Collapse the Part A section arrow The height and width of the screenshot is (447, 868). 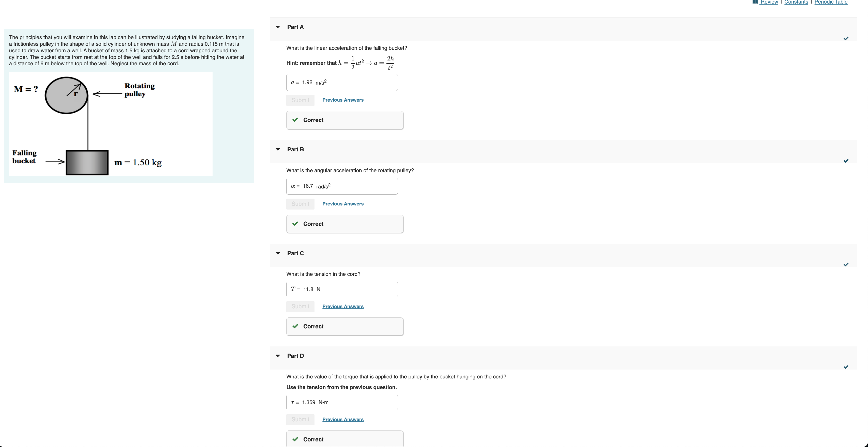pos(278,27)
